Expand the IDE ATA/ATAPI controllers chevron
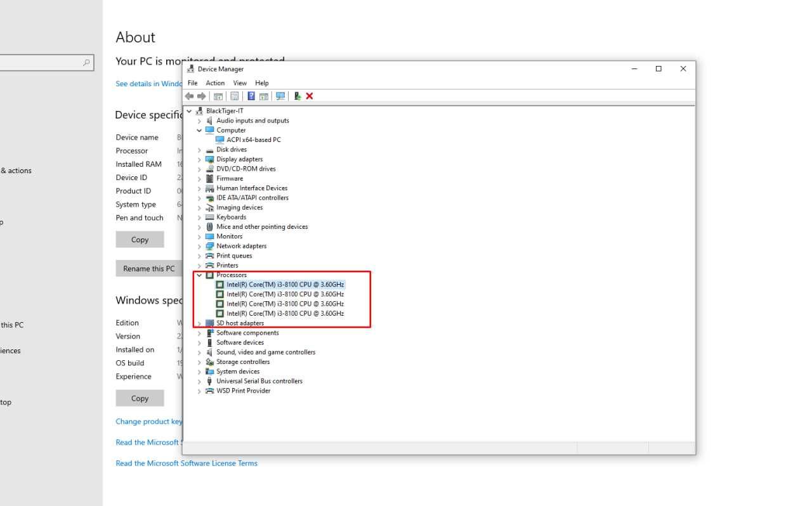Viewport: 812px width, 506px height. 199,198
